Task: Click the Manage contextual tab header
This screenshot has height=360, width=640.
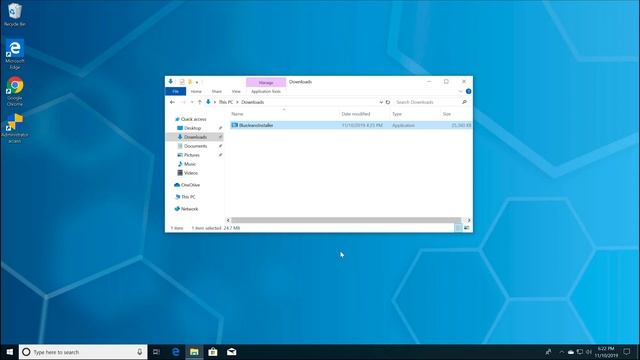Action: [266, 82]
